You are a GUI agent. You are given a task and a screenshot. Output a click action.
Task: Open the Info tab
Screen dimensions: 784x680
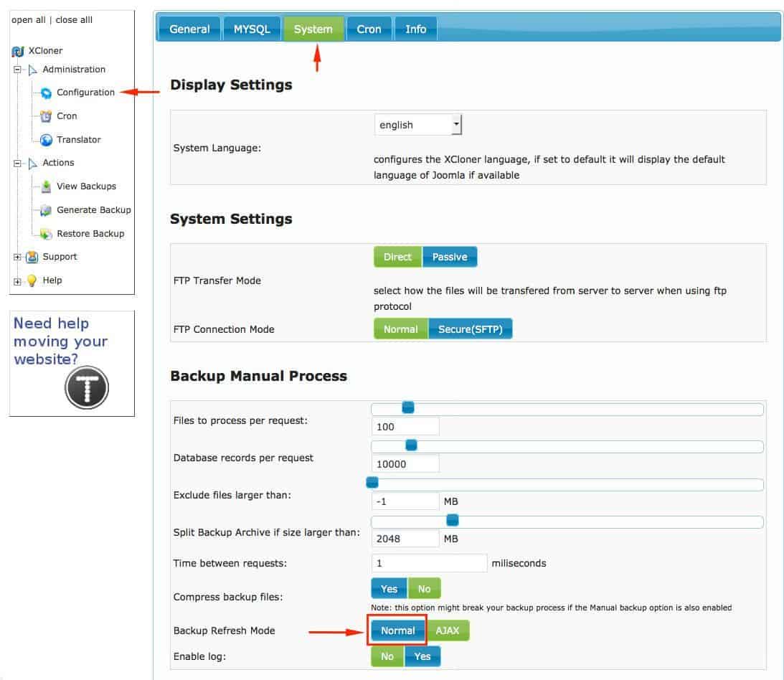(x=415, y=29)
